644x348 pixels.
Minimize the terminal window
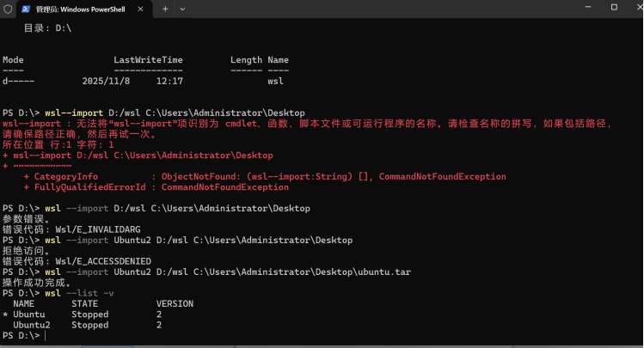(x=588, y=7)
